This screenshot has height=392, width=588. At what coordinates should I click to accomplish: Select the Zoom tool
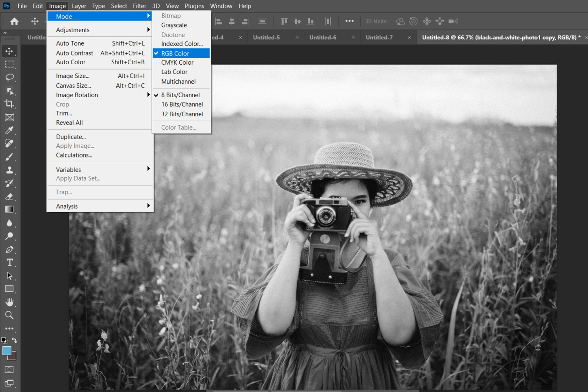[x=9, y=315]
